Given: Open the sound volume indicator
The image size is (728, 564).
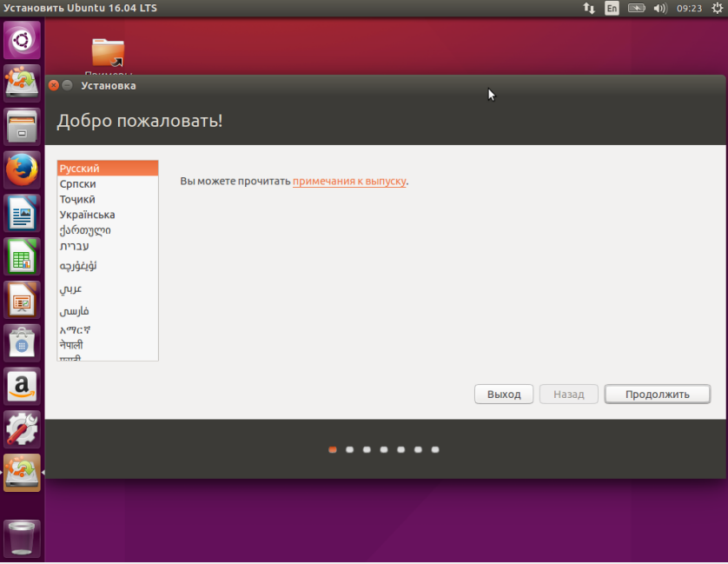Looking at the screenshot, I should (x=659, y=8).
